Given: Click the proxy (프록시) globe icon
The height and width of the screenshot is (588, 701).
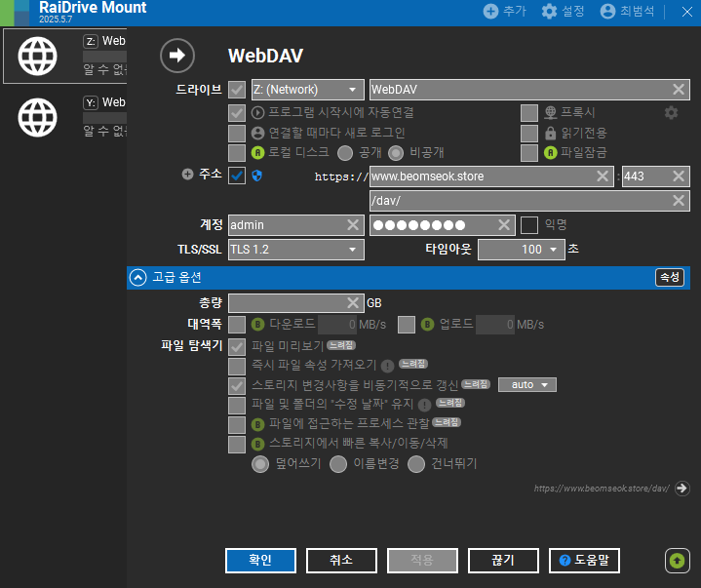Looking at the screenshot, I should [x=550, y=113].
